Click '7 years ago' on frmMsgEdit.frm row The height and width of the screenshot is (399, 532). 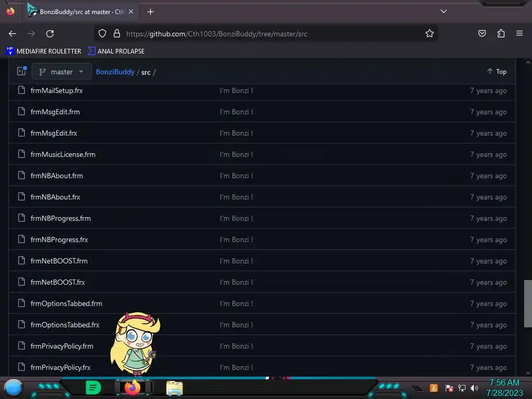(488, 112)
